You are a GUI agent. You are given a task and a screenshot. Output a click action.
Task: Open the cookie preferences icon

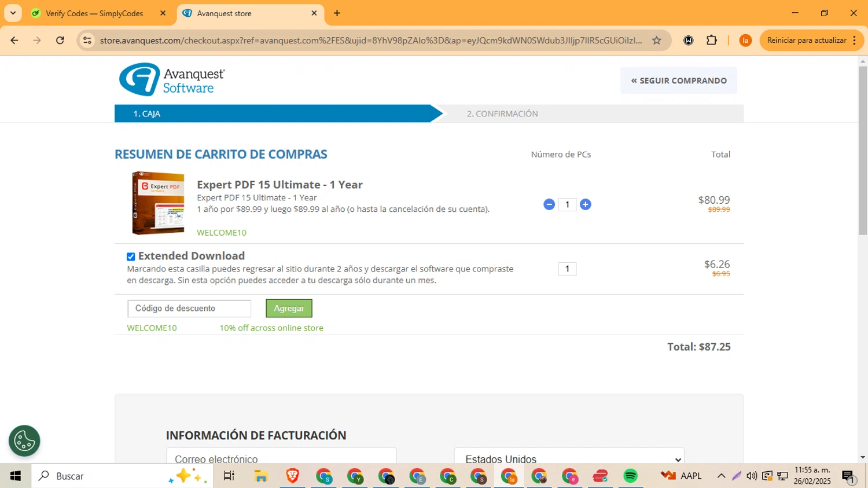click(24, 441)
